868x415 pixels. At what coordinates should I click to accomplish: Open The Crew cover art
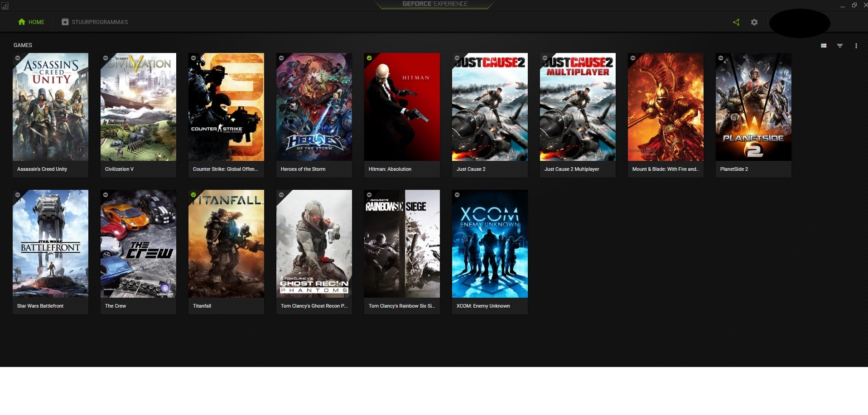(138, 244)
